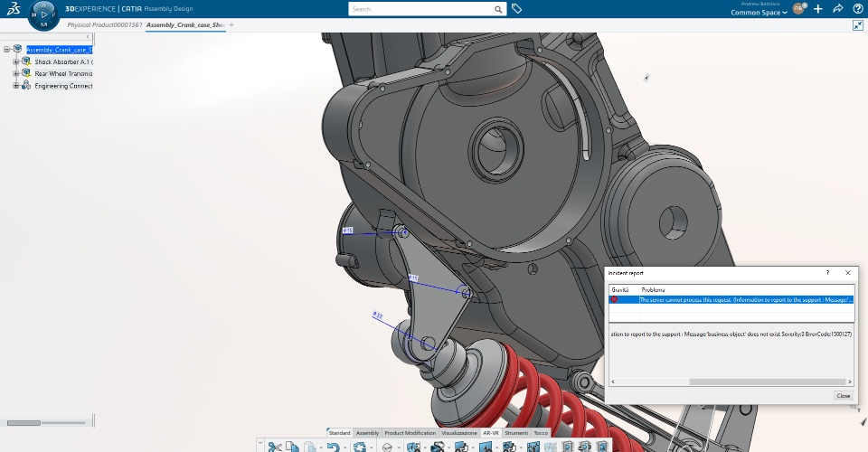Click the Add plus icon in top bar
The image size is (868, 452).
pyautogui.click(x=818, y=9)
